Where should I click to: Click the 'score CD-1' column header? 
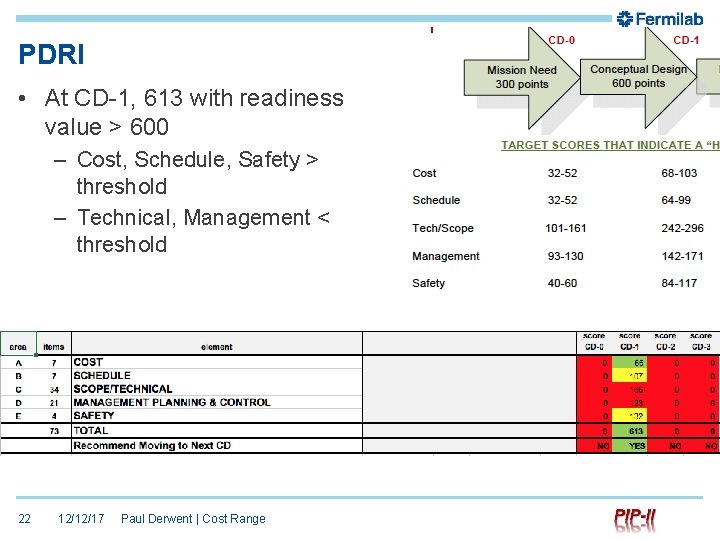(x=630, y=343)
